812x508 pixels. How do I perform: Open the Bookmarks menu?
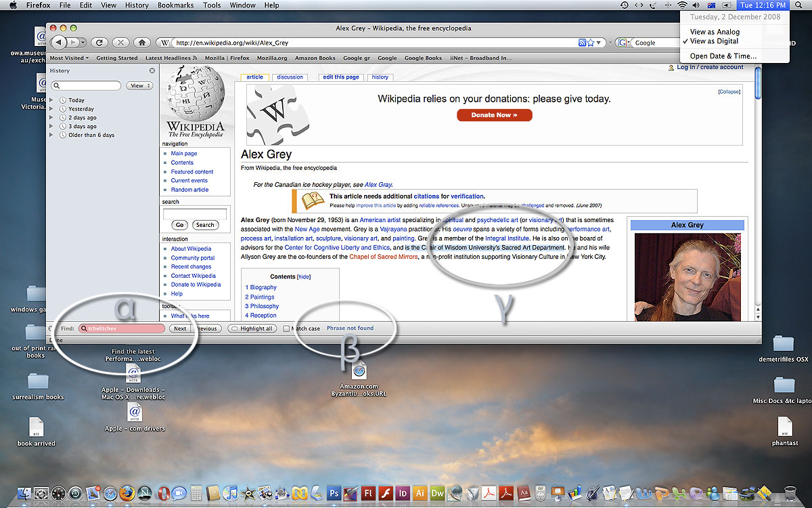pyautogui.click(x=175, y=5)
